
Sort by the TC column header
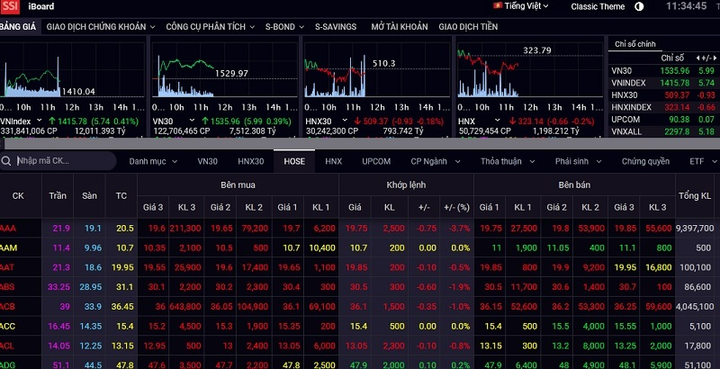(x=121, y=196)
